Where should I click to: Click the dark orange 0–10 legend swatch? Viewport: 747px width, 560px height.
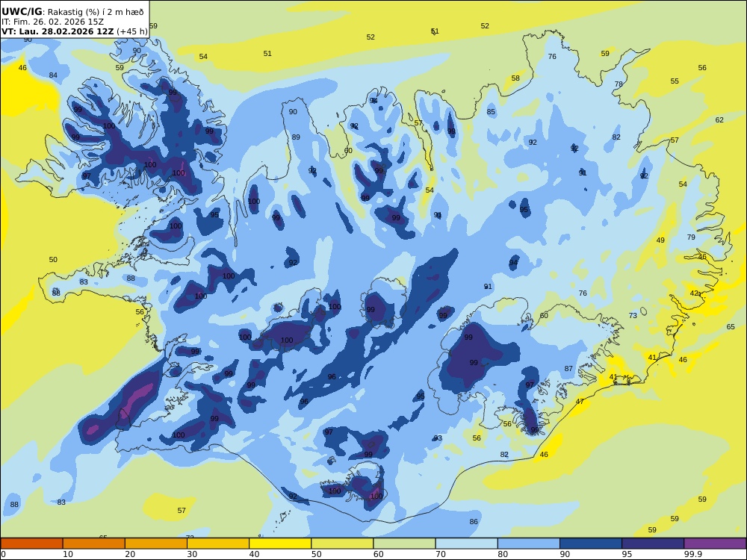point(31,544)
